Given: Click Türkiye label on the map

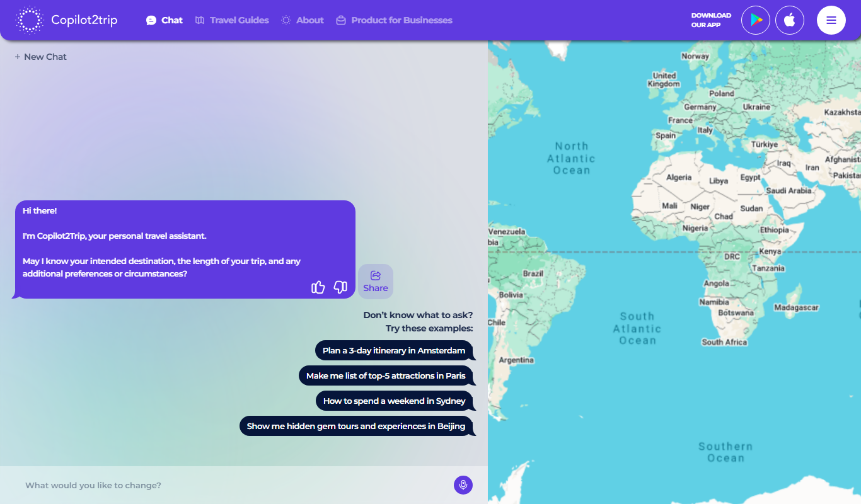Looking at the screenshot, I should coord(765,144).
